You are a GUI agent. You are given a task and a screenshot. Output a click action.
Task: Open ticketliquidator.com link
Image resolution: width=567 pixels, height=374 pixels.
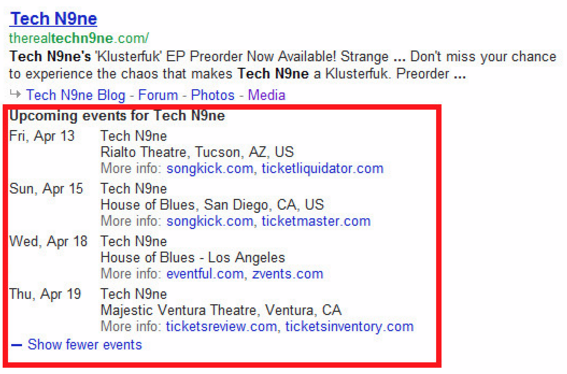pyautogui.click(x=323, y=169)
